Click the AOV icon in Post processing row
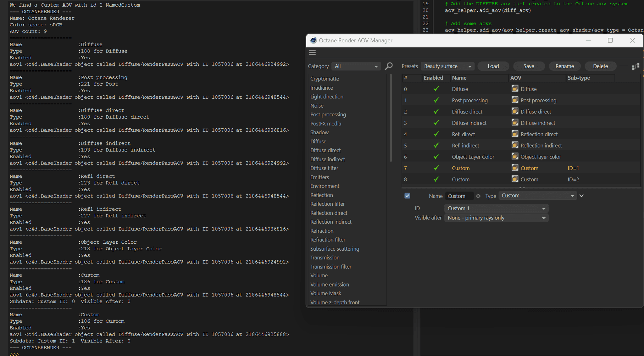644x356 pixels. click(515, 100)
